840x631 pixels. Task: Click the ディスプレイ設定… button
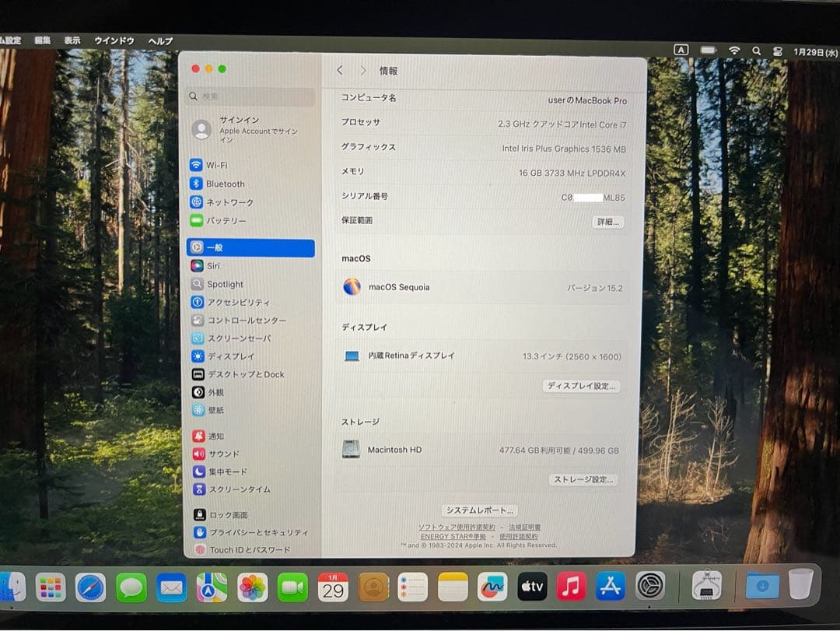point(581,386)
